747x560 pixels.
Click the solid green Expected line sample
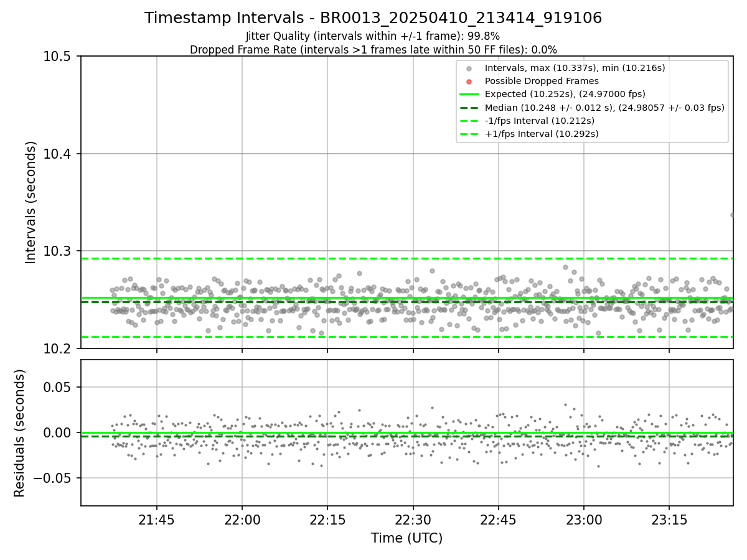[x=469, y=95]
